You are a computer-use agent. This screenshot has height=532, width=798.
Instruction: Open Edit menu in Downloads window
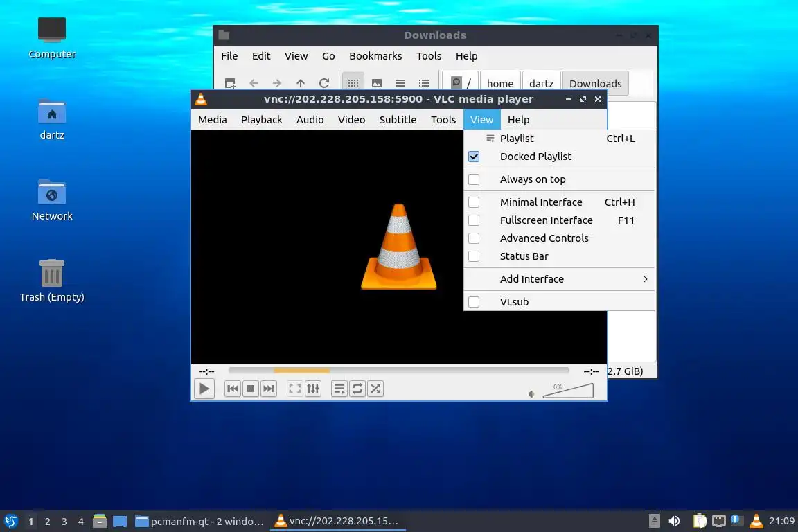point(261,56)
